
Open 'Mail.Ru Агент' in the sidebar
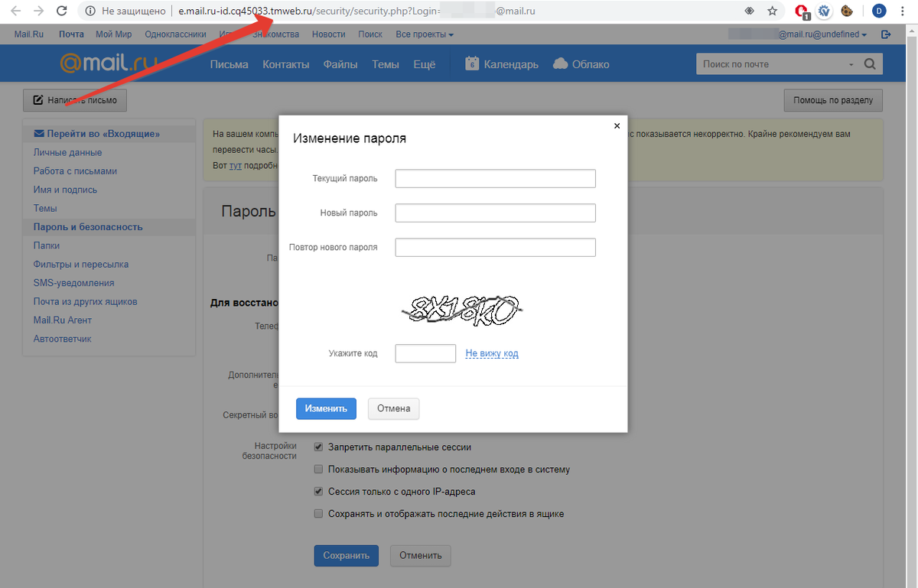point(62,320)
